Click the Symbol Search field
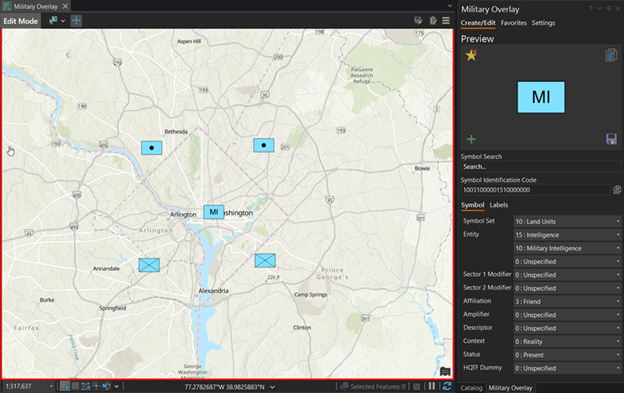 [541, 167]
